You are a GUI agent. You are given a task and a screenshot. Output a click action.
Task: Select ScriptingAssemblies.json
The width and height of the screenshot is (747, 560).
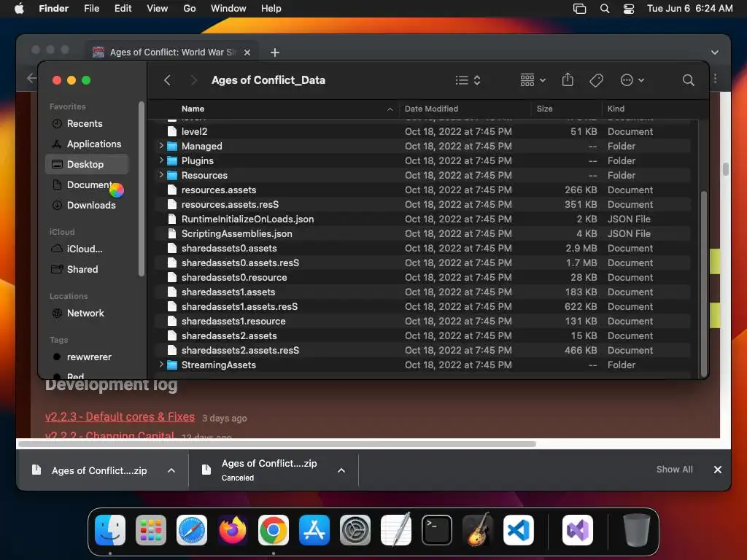coord(424,233)
